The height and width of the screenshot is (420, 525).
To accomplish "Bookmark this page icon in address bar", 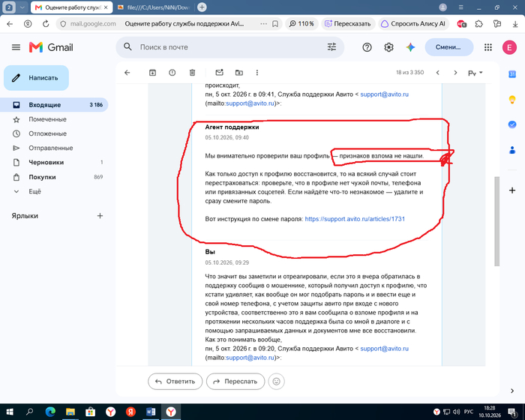I will pyautogui.click(x=275, y=24).
